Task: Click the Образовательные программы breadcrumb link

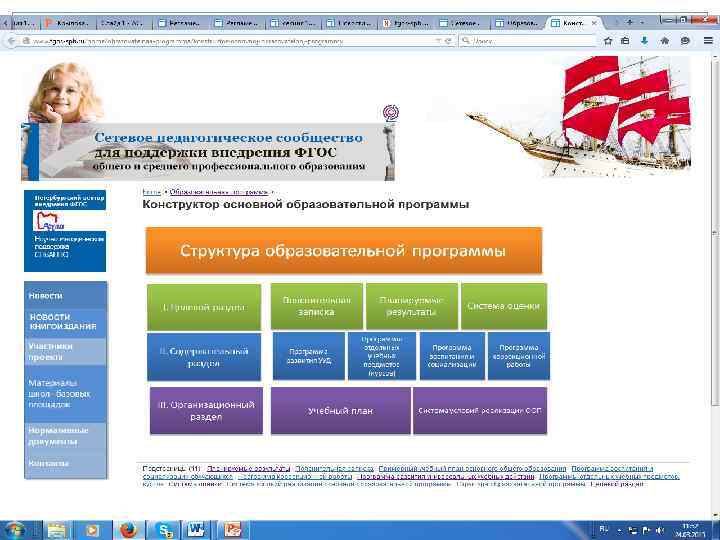Action: tap(219, 192)
